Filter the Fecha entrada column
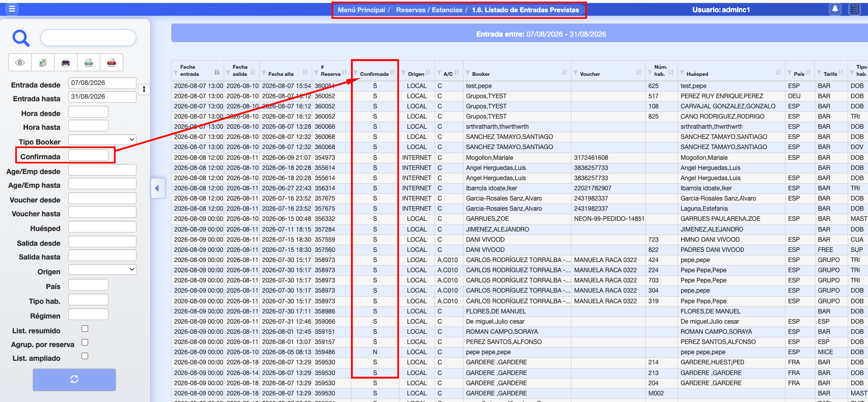 (x=176, y=73)
